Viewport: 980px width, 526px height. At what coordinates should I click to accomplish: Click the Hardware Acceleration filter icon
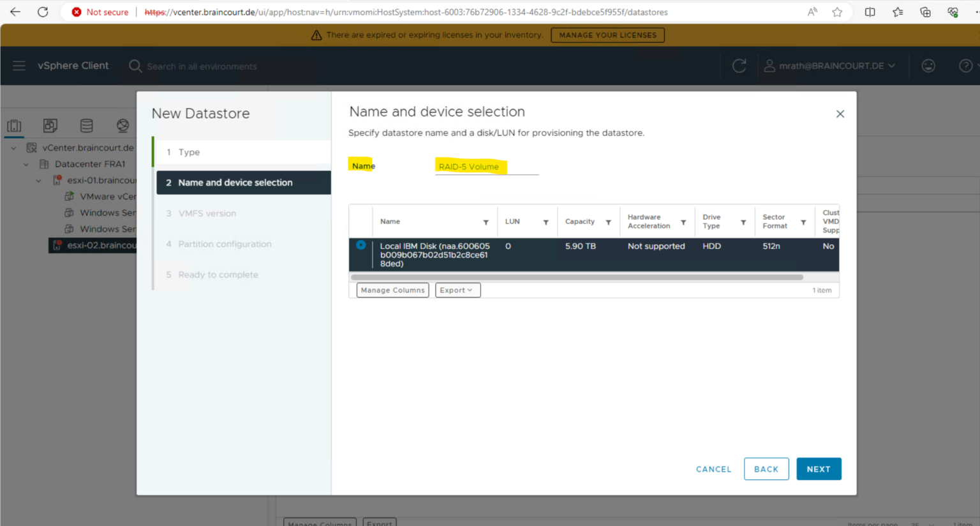point(683,222)
